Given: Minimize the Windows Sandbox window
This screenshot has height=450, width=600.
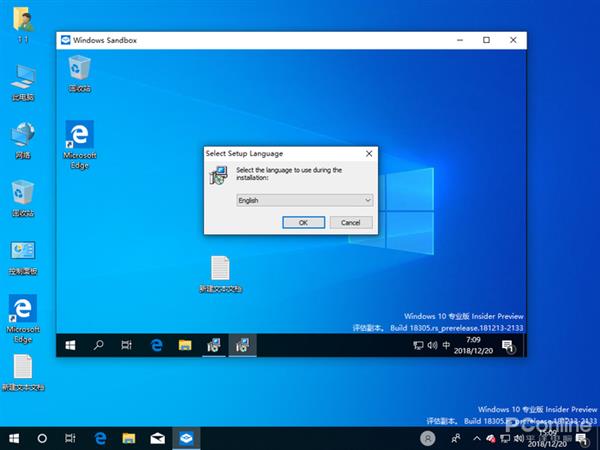Looking at the screenshot, I should click(x=460, y=40).
